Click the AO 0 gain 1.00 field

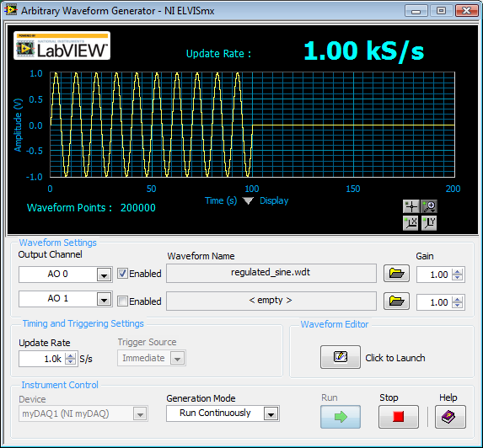[x=434, y=275]
